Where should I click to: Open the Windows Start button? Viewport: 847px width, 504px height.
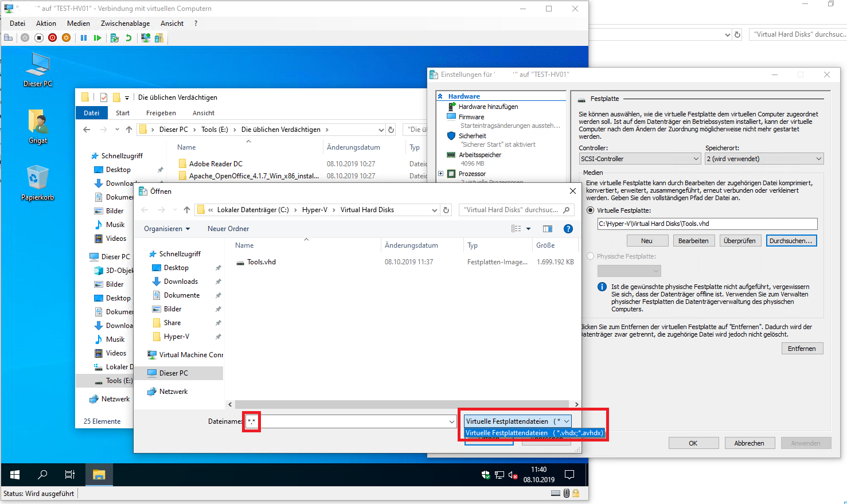[x=15, y=475]
